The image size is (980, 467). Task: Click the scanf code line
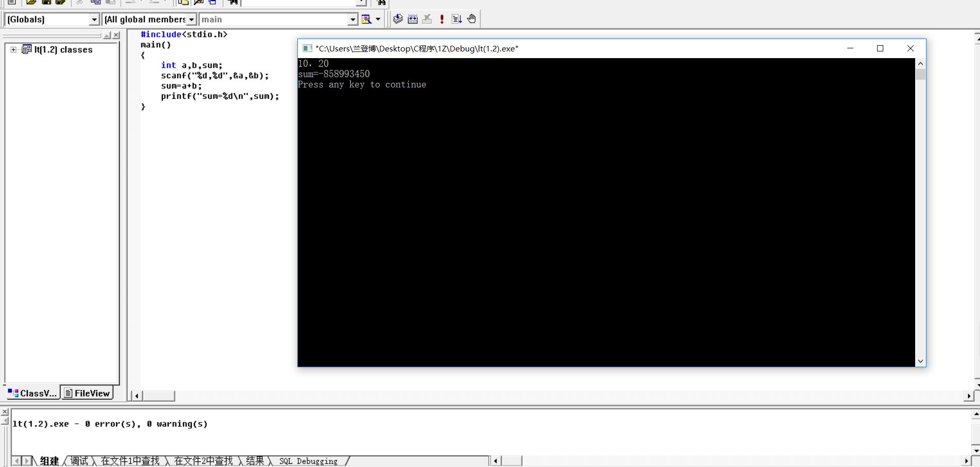[x=215, y=76]
